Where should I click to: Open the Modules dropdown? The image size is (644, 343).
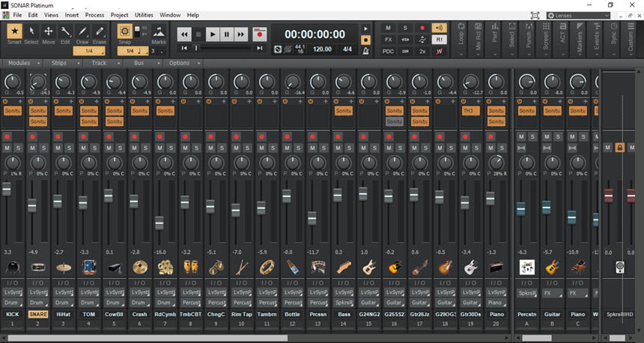tap(24, 63)
